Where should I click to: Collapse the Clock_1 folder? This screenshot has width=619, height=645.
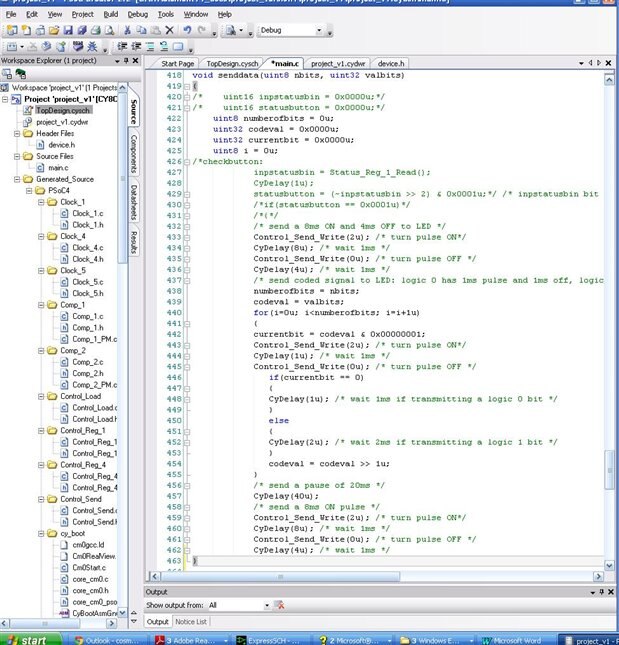point(41,202)
